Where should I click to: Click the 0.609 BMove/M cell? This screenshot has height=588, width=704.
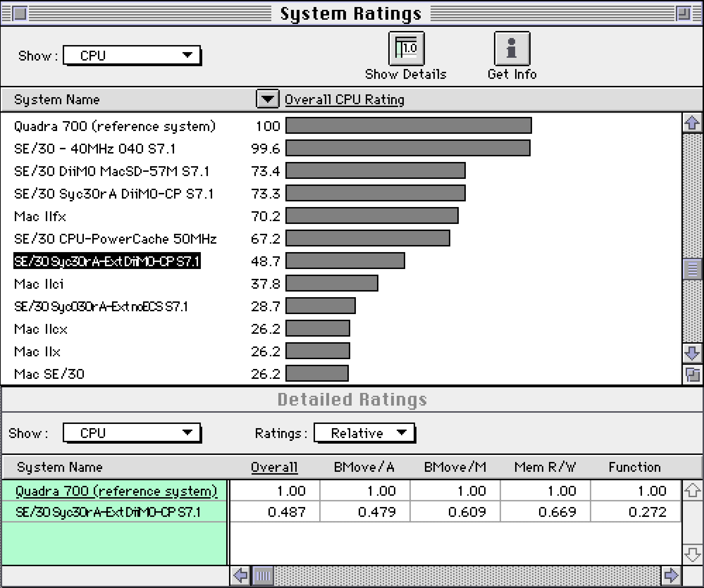click(x=455, y=512)
